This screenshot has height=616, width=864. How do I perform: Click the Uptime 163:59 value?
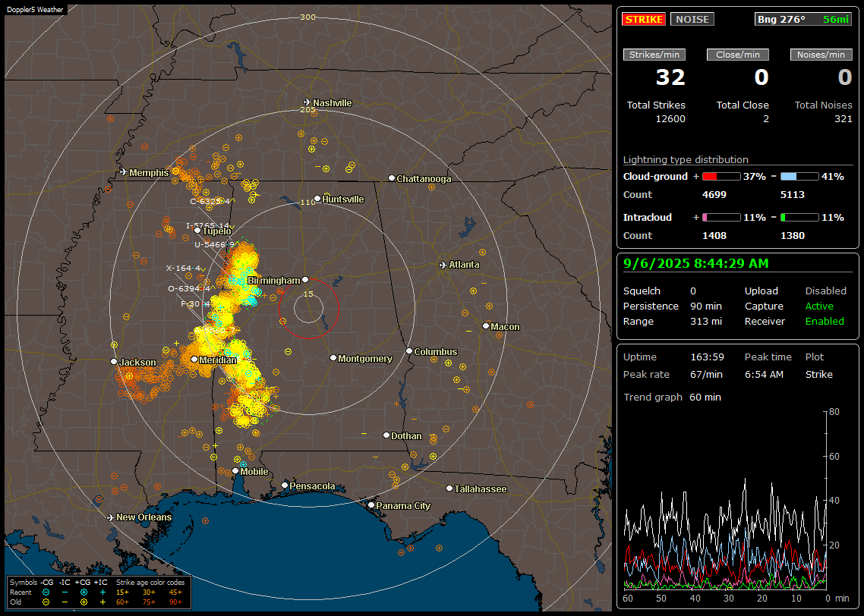707,357
